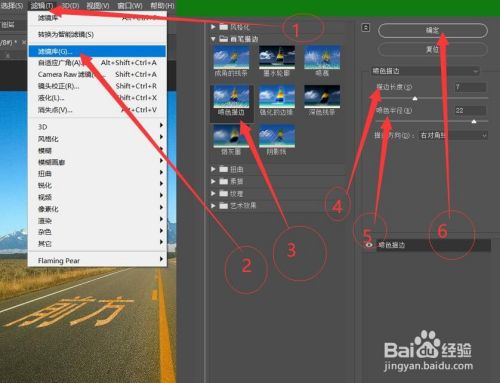Select 自适应广角(A) menu entry
Screen dimensions: 500x383
point(97,63)
